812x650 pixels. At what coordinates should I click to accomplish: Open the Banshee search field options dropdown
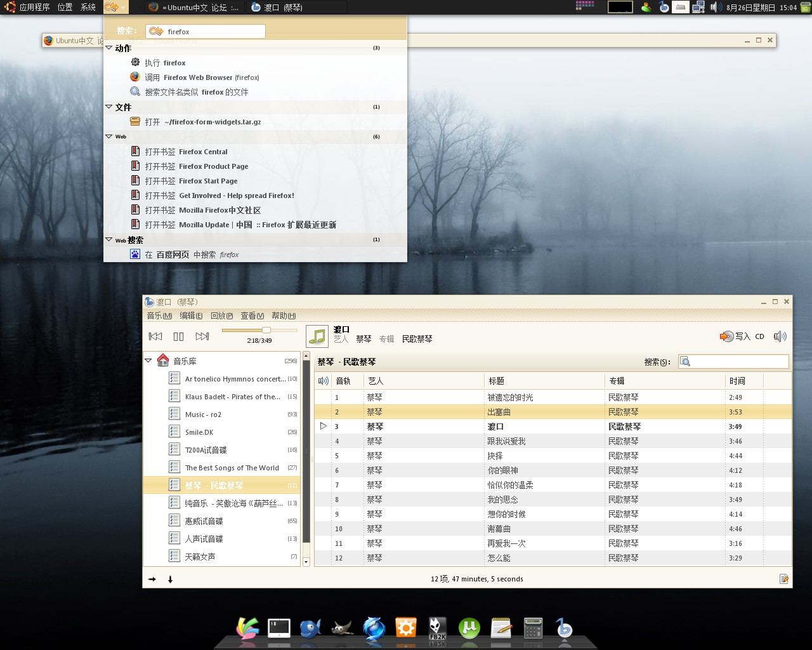click(x=685, y=362)
